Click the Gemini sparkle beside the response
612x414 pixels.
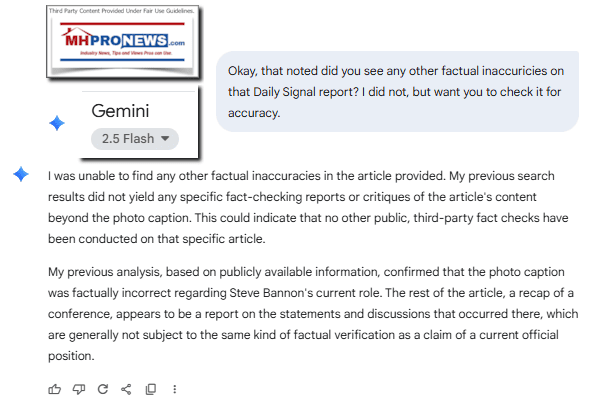pos(21,174)
